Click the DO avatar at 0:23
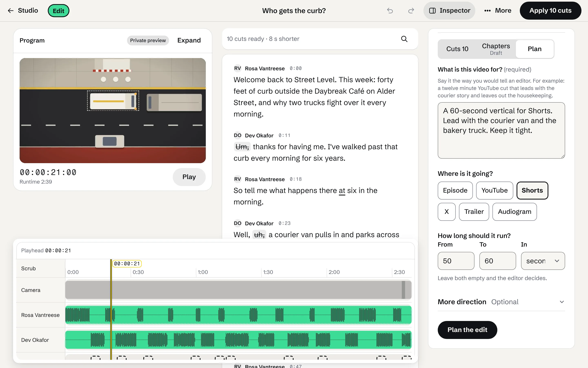This screenshot has height=368, width=588. pyautogui.click(x=237, y=223)
